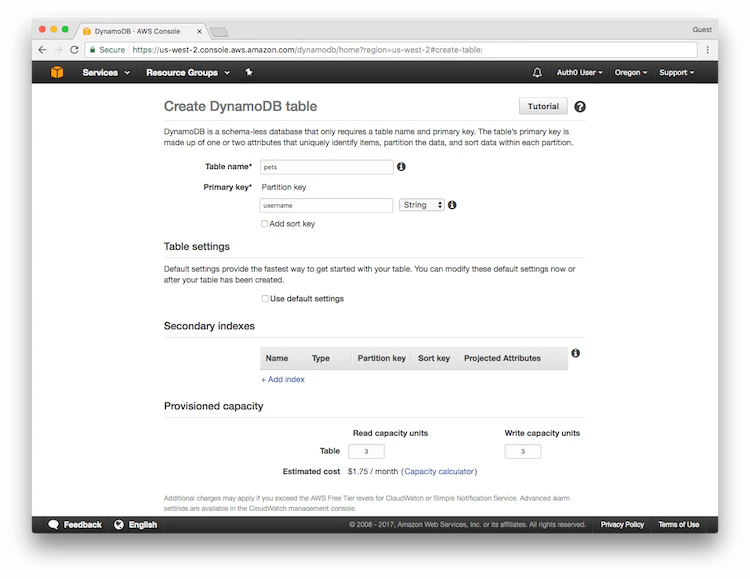Expand the Services menu

106,72
